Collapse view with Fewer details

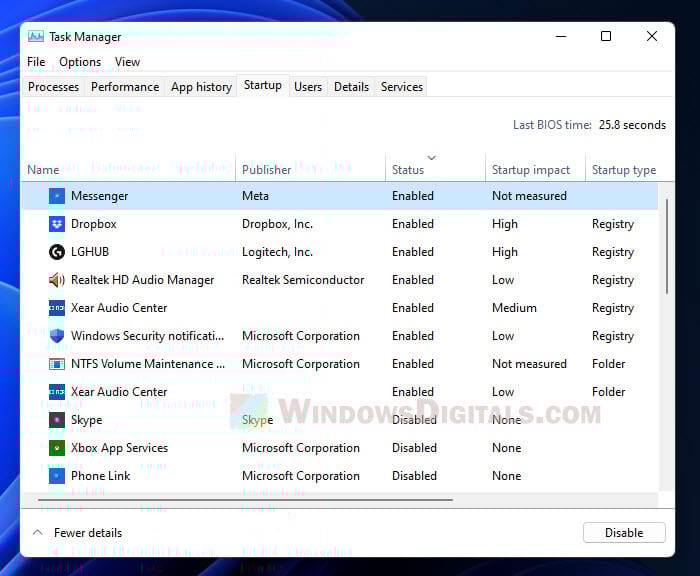[78, 533]
